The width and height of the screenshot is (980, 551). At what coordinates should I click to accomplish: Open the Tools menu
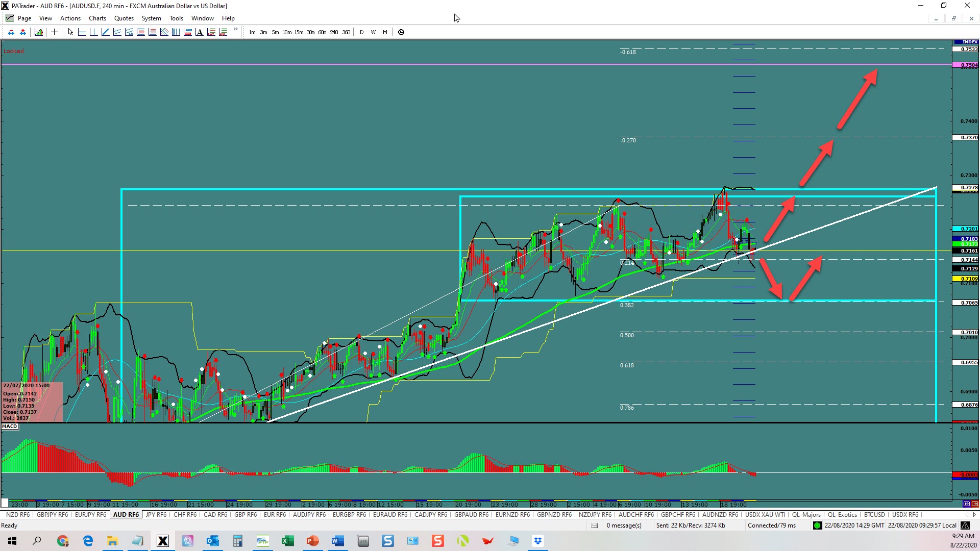(176, 18)
